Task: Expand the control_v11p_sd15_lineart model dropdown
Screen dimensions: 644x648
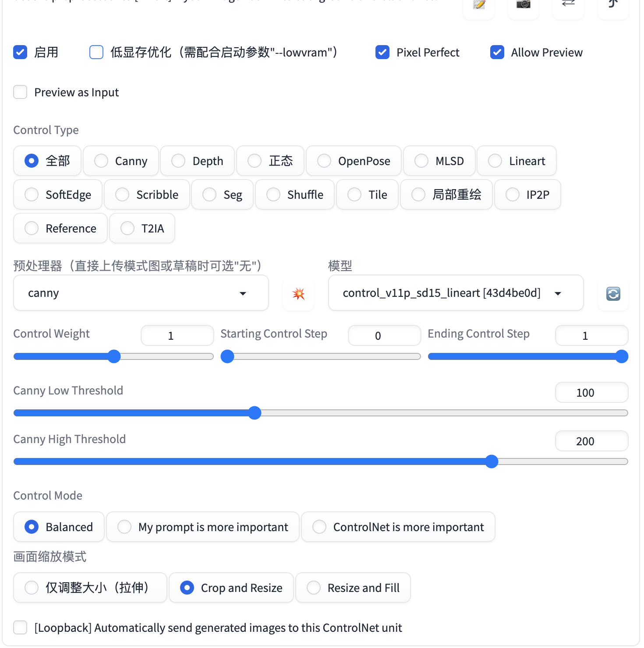Action: point(456,293)
